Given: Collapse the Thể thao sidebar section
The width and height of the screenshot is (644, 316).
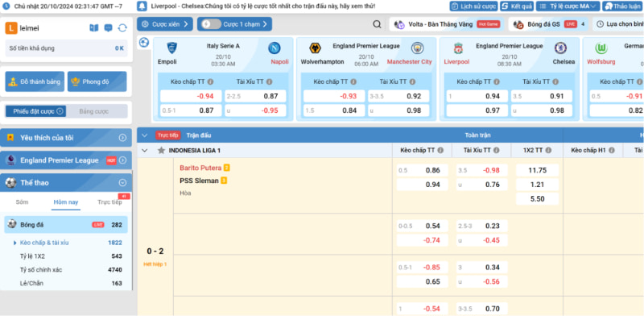Looking at the screenshot, I should tap(122, 183).
